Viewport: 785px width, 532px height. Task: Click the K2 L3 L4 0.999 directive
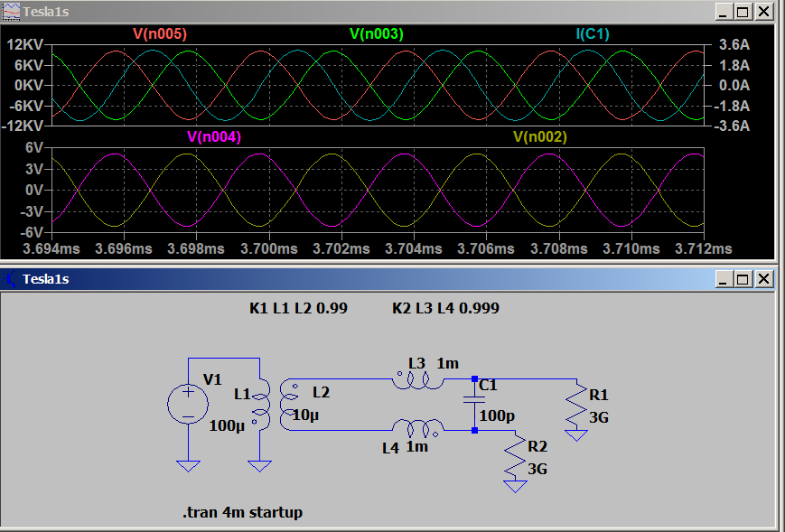(x=445, y=308)
